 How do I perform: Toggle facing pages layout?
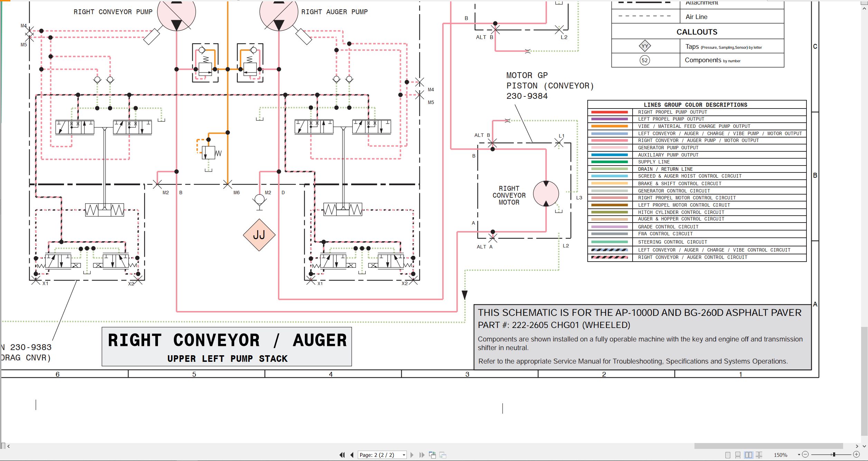[748, 455]
